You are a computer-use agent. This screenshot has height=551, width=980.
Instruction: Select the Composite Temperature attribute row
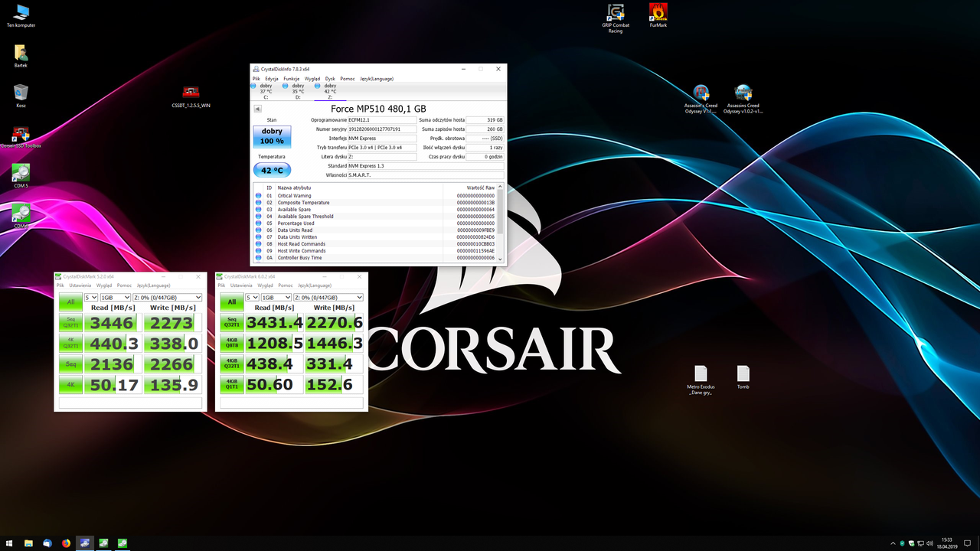375,203
